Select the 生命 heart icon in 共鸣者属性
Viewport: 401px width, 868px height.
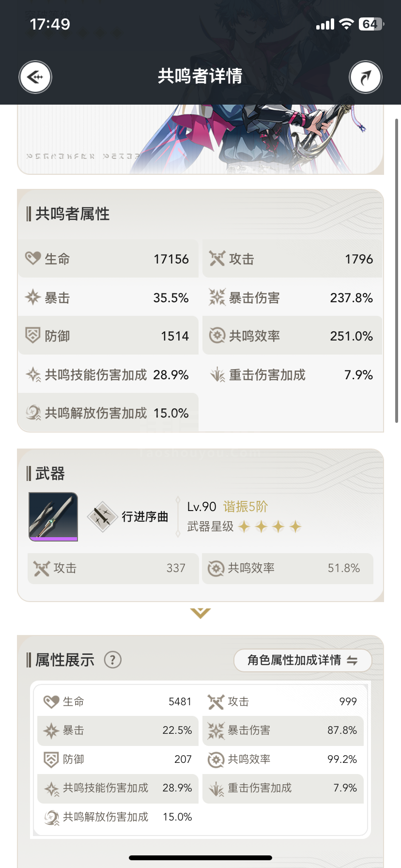pos(33,258)
